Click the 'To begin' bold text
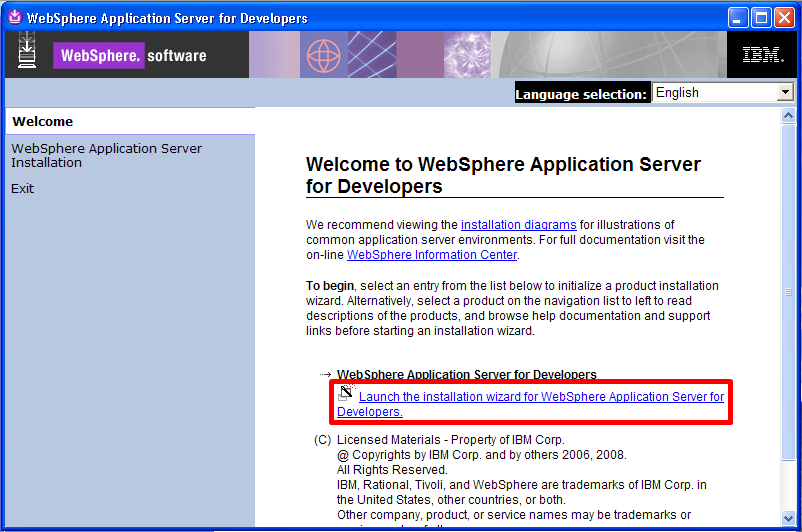 click(330, 285)
